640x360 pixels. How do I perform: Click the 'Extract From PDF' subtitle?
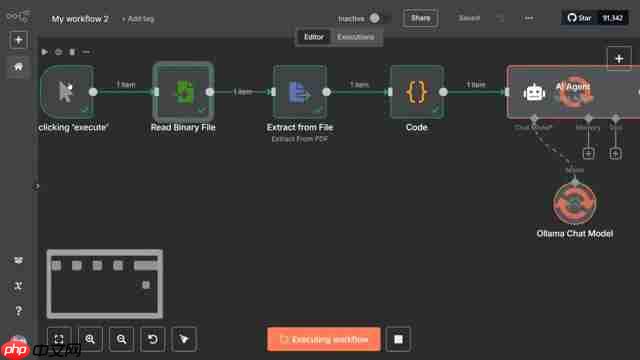(x=300, y=139)
